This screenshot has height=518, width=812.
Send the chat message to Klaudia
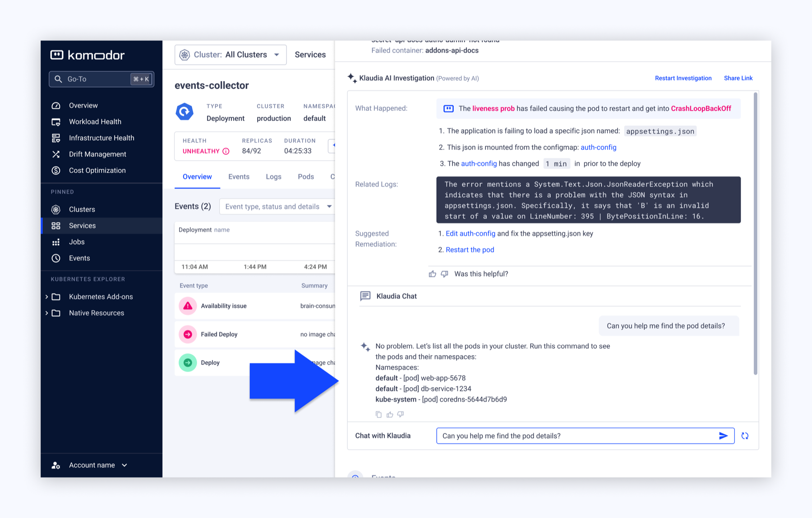pyautogui.click(x=723, y=436)
